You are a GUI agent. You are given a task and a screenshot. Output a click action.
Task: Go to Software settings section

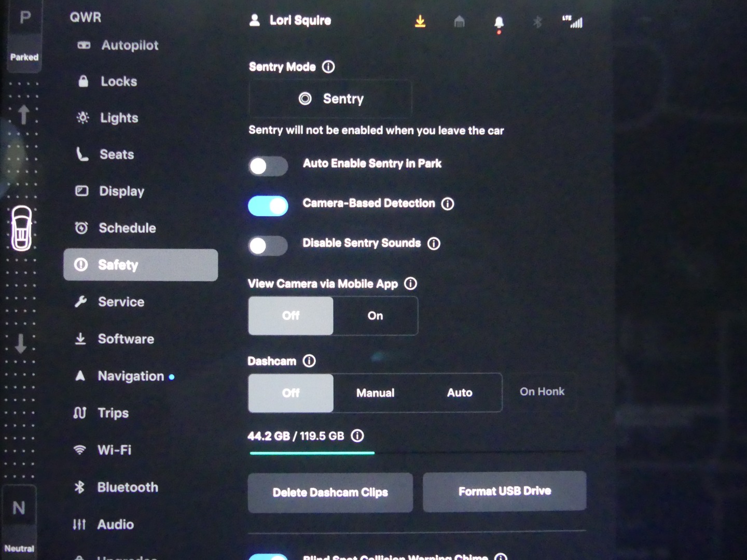[x=126, y=339]
